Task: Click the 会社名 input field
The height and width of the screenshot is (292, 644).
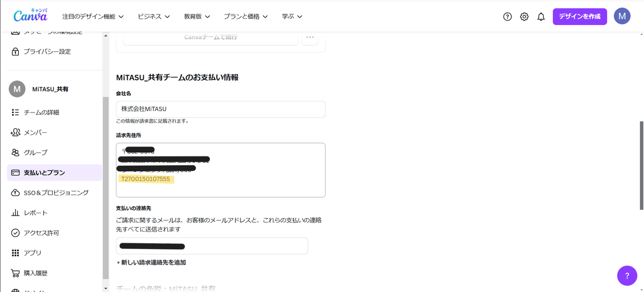Action: (221, 109)
